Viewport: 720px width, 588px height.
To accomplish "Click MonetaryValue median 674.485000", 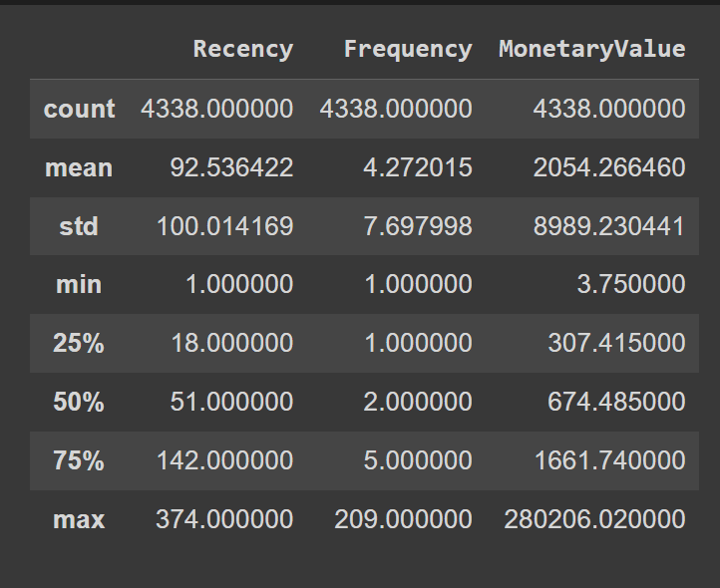I will [616, 402].
